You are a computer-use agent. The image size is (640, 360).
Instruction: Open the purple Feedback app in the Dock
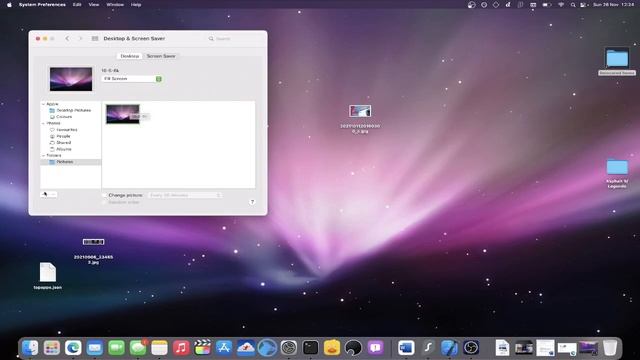point(375,348)
